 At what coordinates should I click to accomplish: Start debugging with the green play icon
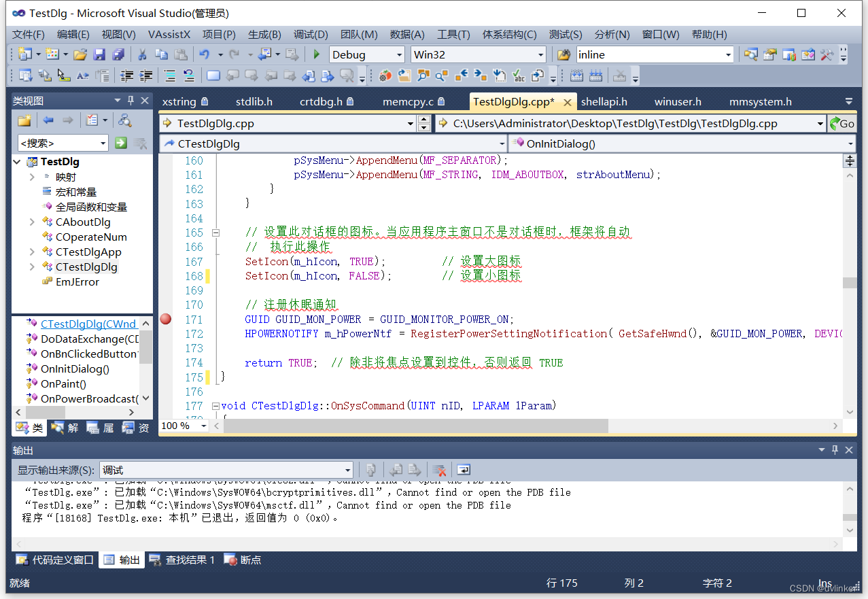[x=316, y=54]
